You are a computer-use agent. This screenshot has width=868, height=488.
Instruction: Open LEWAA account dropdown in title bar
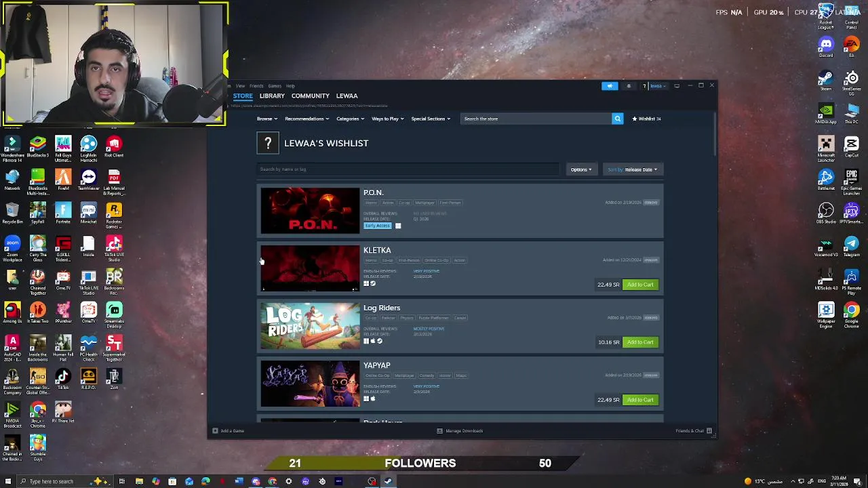point(657,86)
